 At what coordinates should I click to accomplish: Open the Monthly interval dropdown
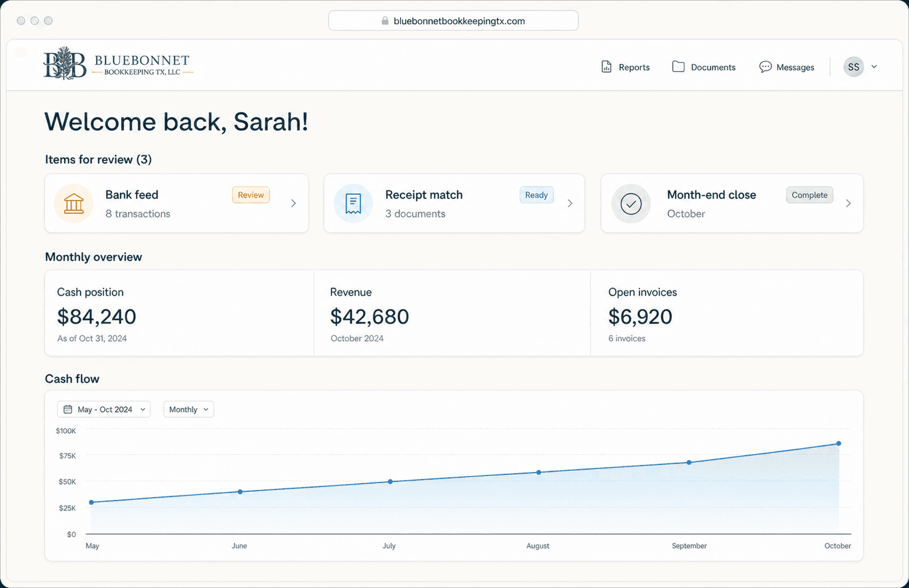click(x=188, y=410)
